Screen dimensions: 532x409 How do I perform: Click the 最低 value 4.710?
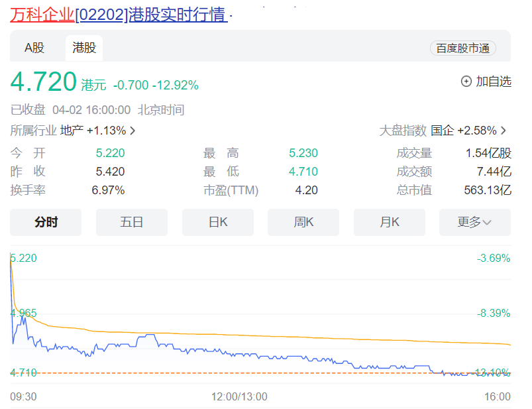point(303,172)
